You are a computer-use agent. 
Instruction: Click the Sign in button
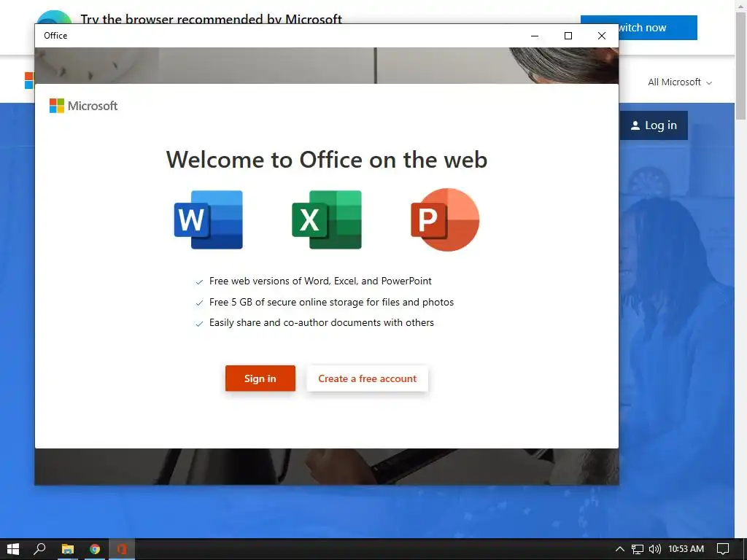click(x=260, y=378)
